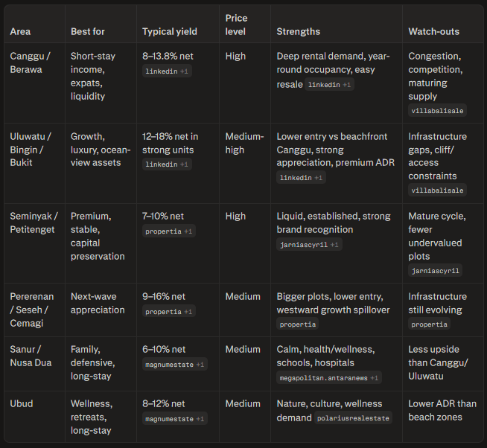The image size is (487, 448).
Task: Open the polariusrealestate source chip
Action: tap(353, 418)
